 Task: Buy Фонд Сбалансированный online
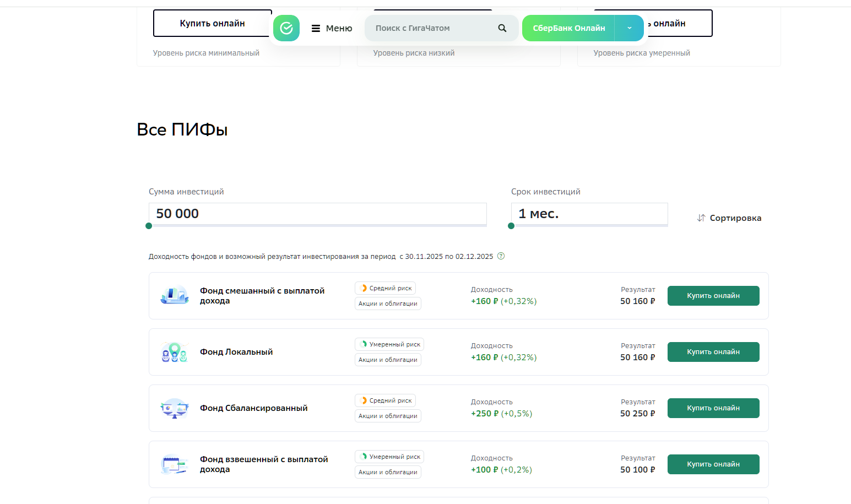coord(713,408)
